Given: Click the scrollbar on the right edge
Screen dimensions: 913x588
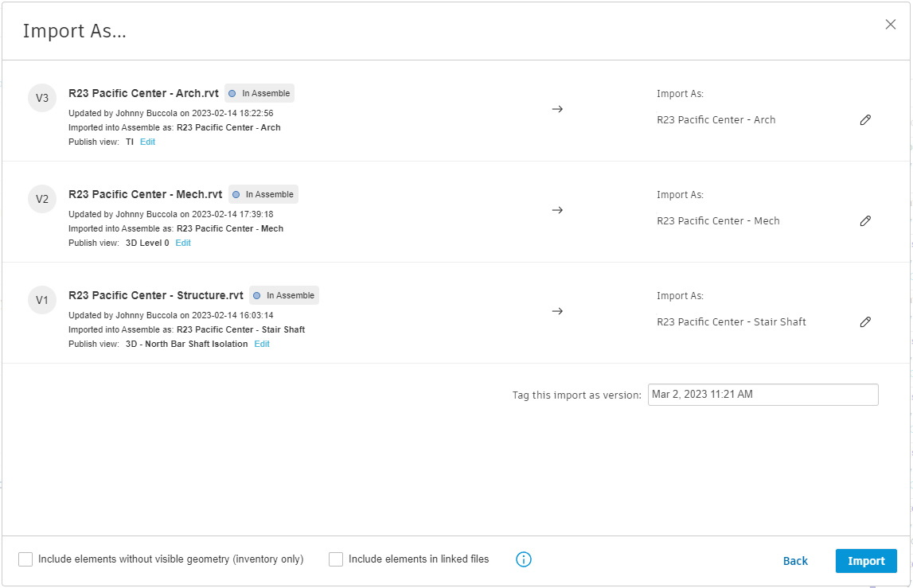Looking at the screenshot, I should [909, 294].
